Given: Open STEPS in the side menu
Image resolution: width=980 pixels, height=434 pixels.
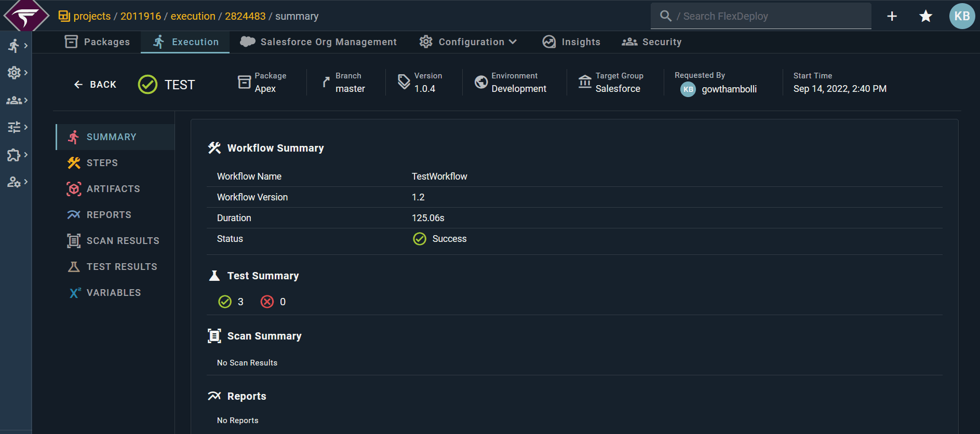Looking at the screenshot, I should click(115, 163).
